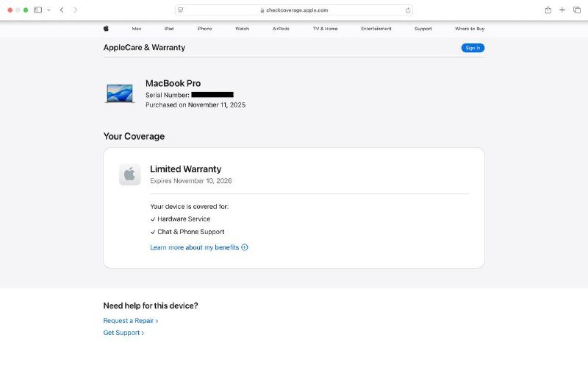The width and height of the screenshot is (588, 368).
Task: Click the lock icon in the address bar
Action: 262,10
